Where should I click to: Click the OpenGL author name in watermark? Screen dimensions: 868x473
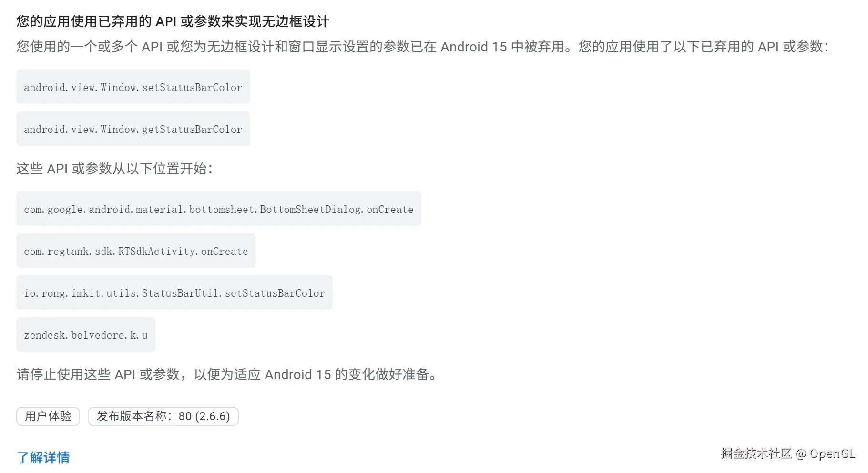832,453
